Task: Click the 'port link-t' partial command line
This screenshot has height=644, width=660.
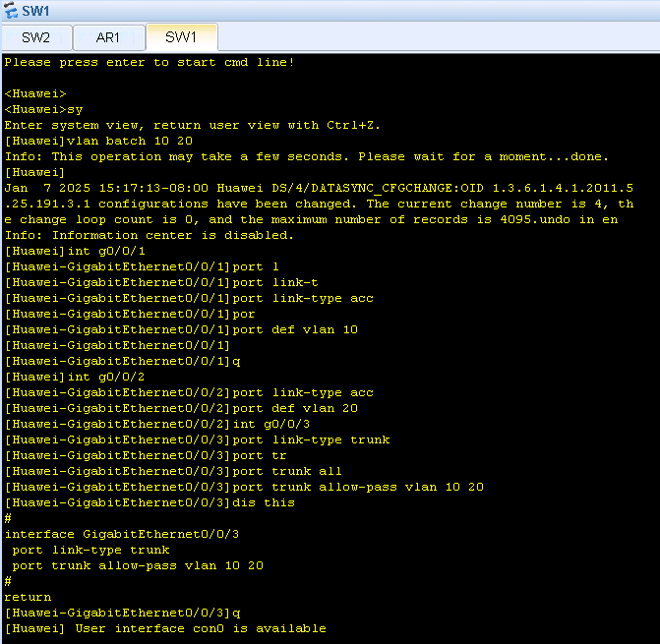Action: coord(161,282)
